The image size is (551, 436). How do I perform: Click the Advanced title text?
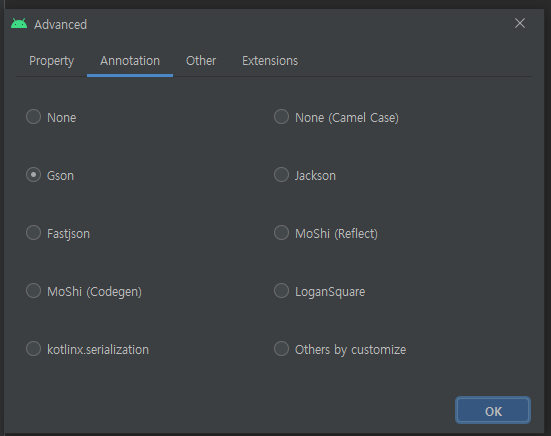(60, 25)
